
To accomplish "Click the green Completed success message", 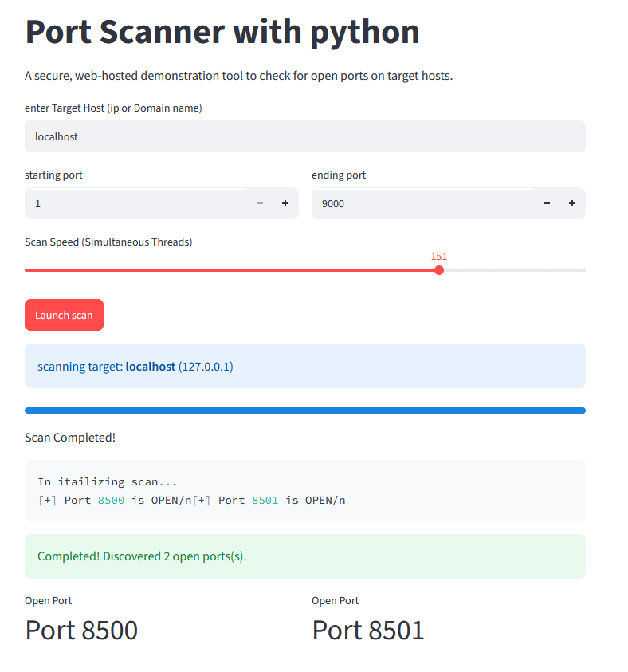I will pyautogui.click(x=305, y=556).
